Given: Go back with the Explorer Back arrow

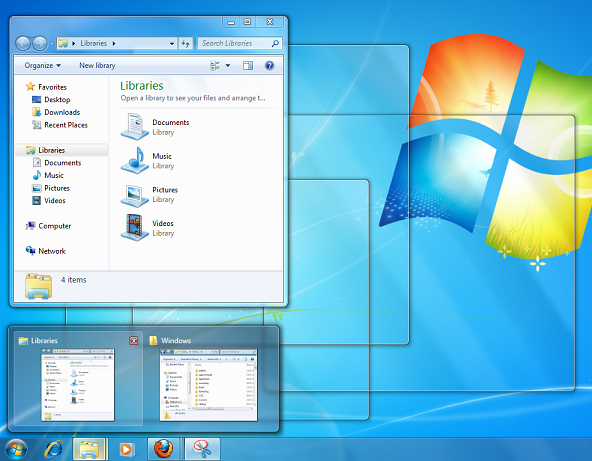Looking at the screenshot, I should 23,43.
